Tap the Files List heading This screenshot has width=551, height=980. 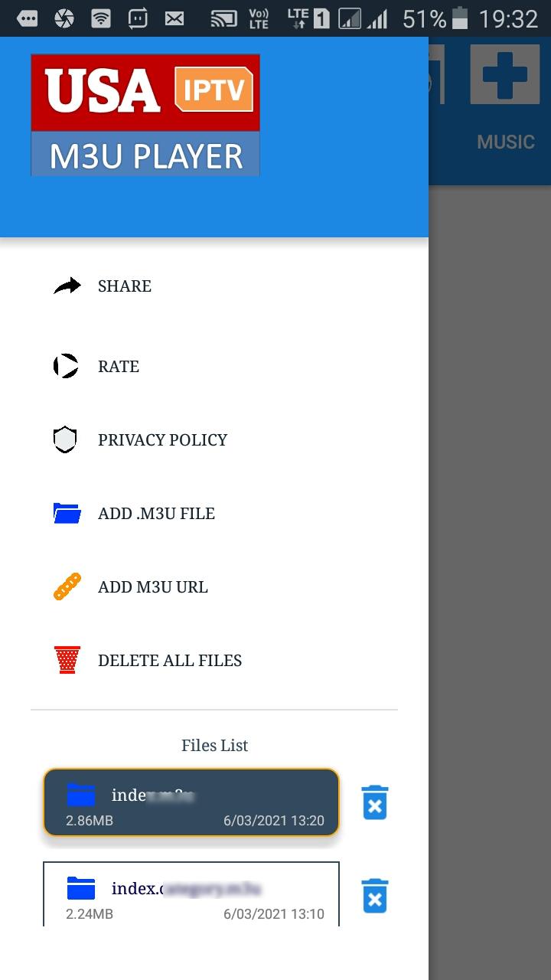click(215, 745)
